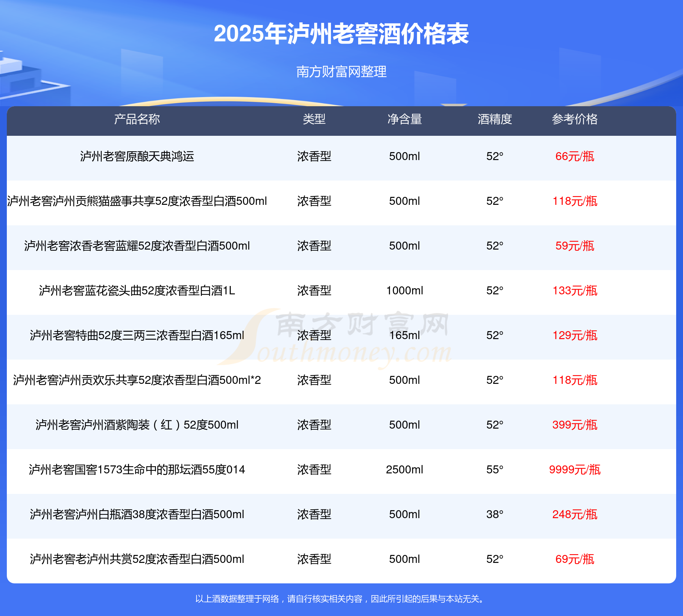Click "52°" in the 老窖蓝耀 row
This screenshot has width=683, height=616.
[495, 246]
